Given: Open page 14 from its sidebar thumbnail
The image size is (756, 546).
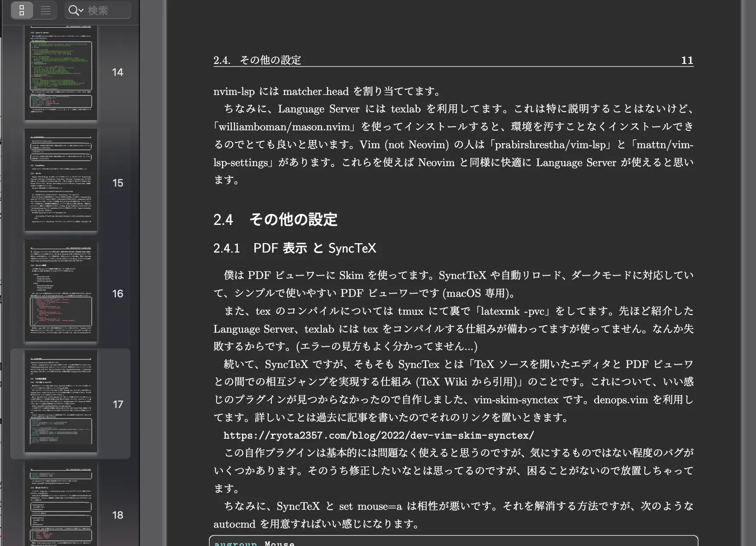Looking at the screenshot, I should click(x=61, y=72).
